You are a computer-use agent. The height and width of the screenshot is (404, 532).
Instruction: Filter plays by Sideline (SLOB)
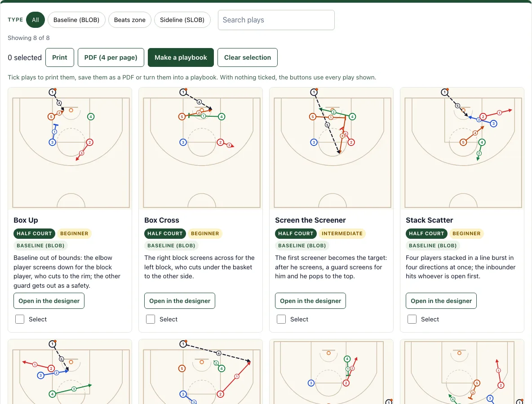click(x=182, y=20)
